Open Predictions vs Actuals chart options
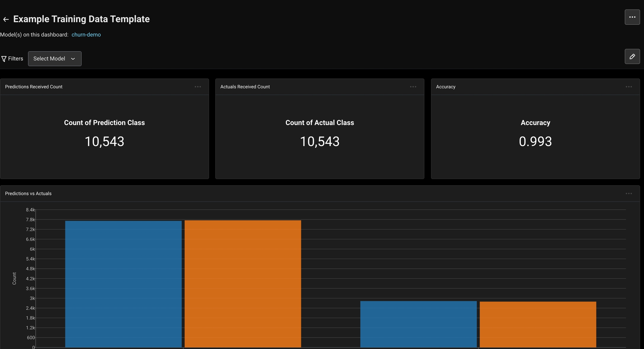Viewport: 644px width, 349px height. [629, 194]
